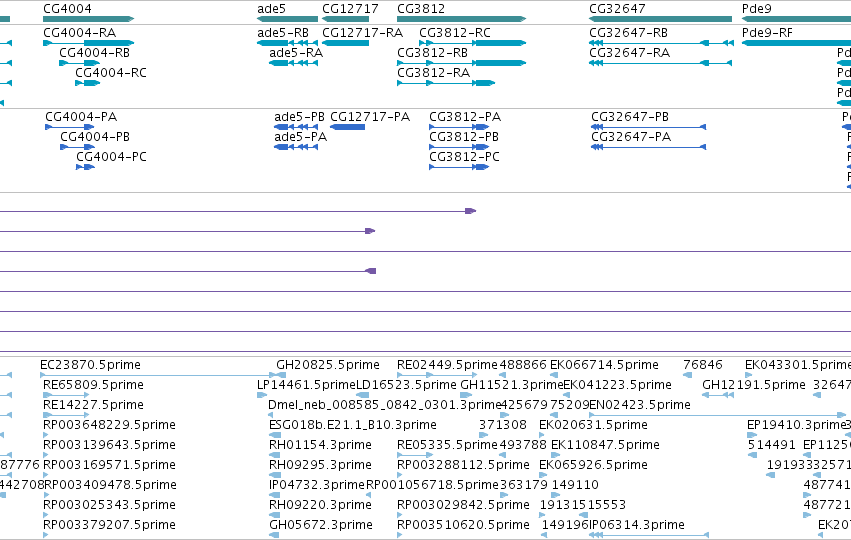Screen dimensions: 851x540
Task: Select EST RE14227.5prime
Action: [x=66, y=415]
